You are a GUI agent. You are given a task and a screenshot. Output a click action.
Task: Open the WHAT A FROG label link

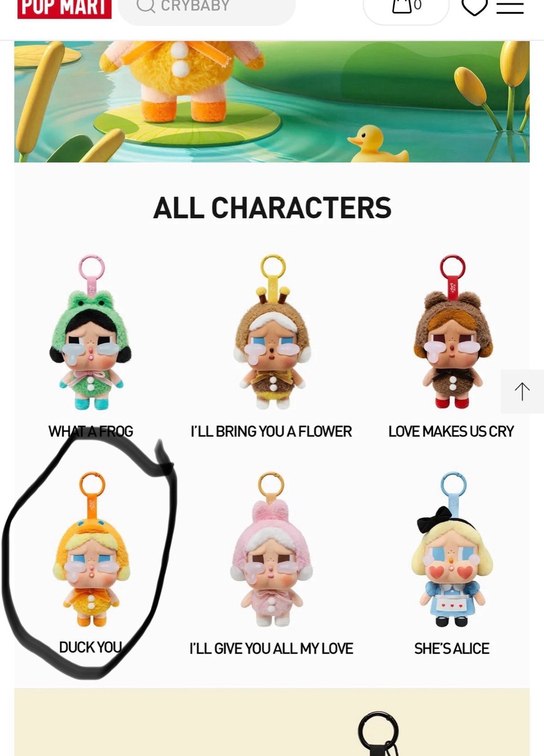tap(91, 431)
